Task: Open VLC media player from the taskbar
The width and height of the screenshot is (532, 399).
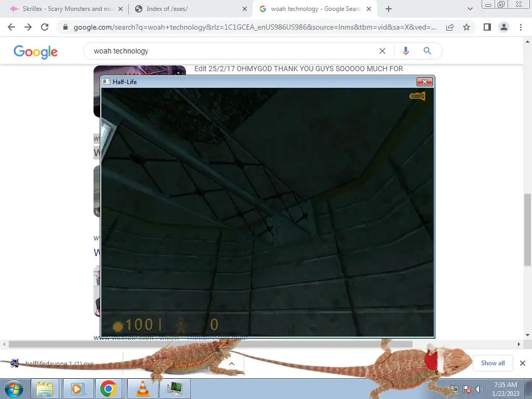Action: 143,389
